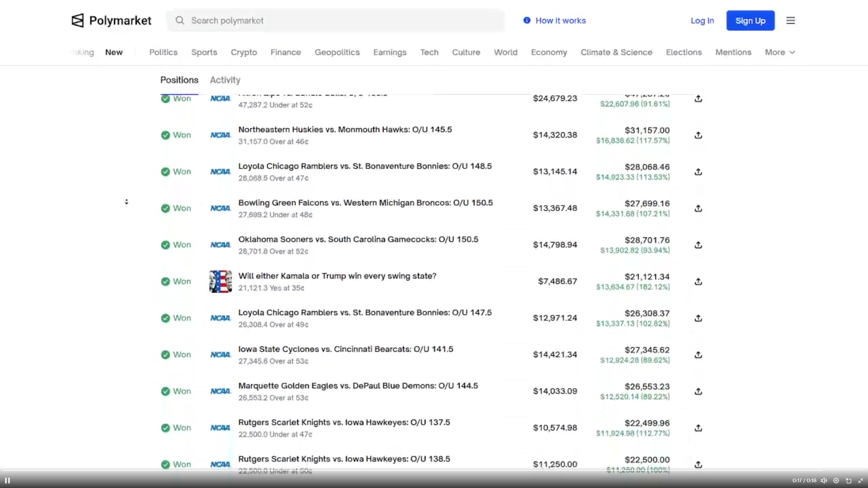The image size is (868, 488).
Task: Share the Northeastern Huskies vs. Monmouth position
Action: pos(698,135)
